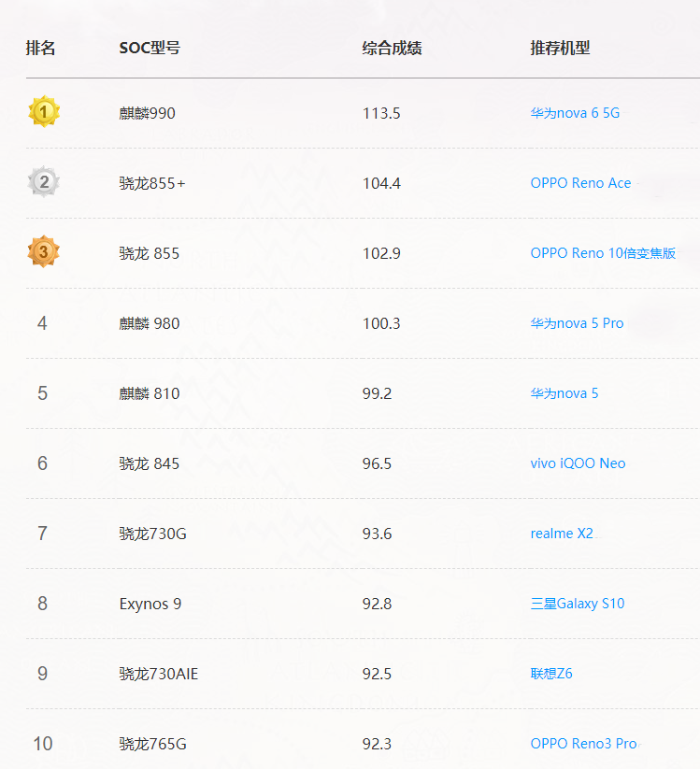Select the 骁龙855+ SOC name

[152, 183]
